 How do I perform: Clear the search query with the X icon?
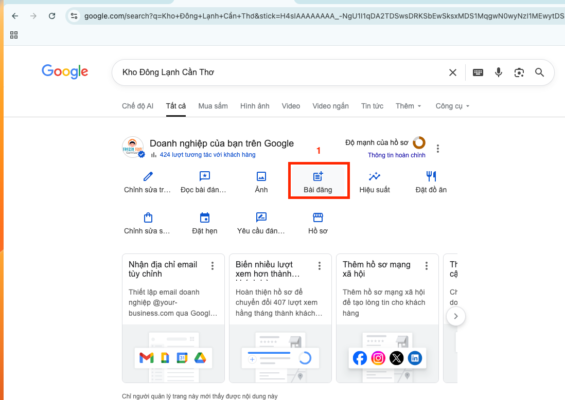click(x=453, y=72)
